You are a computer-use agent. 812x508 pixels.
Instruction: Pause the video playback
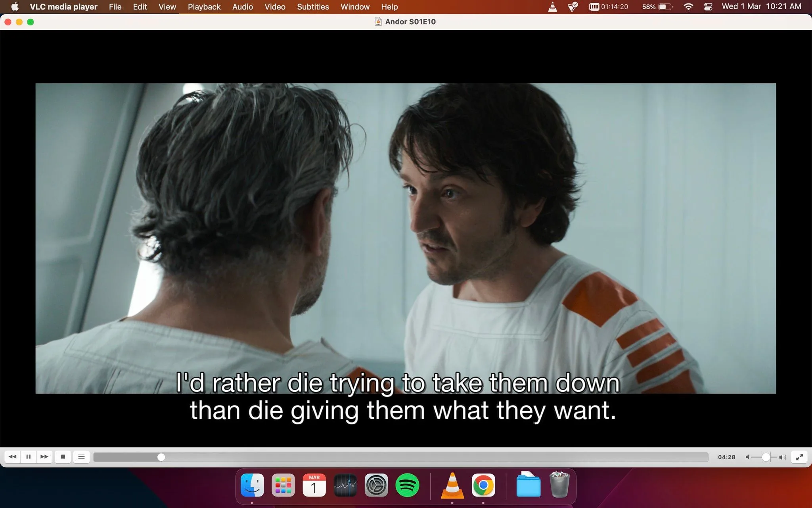point(28,457)
